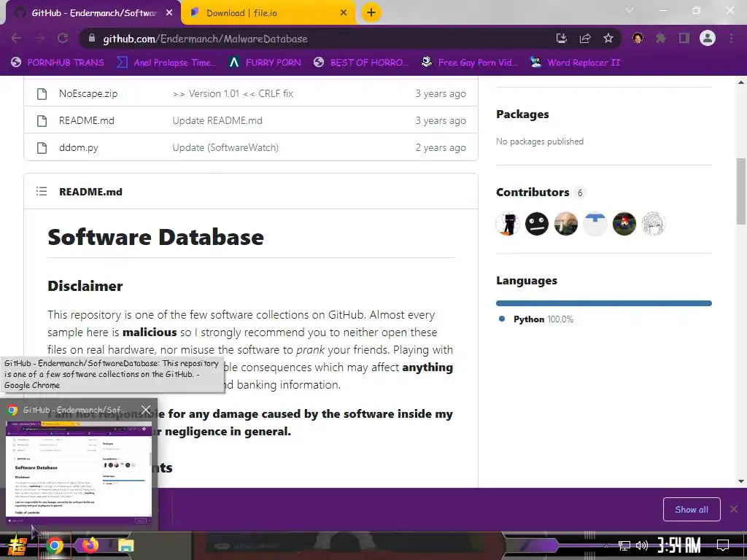Open the Anal Prolapse Time bookmark
Image resolution: width=747 pixels, height=560 pixels.
tap(167, 63)
